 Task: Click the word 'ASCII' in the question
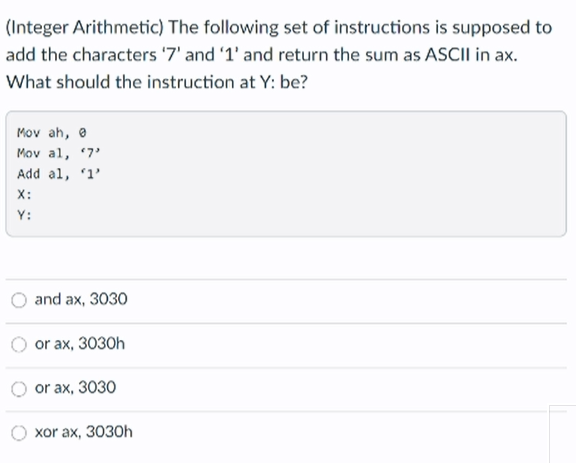click(x=447, y=55)
